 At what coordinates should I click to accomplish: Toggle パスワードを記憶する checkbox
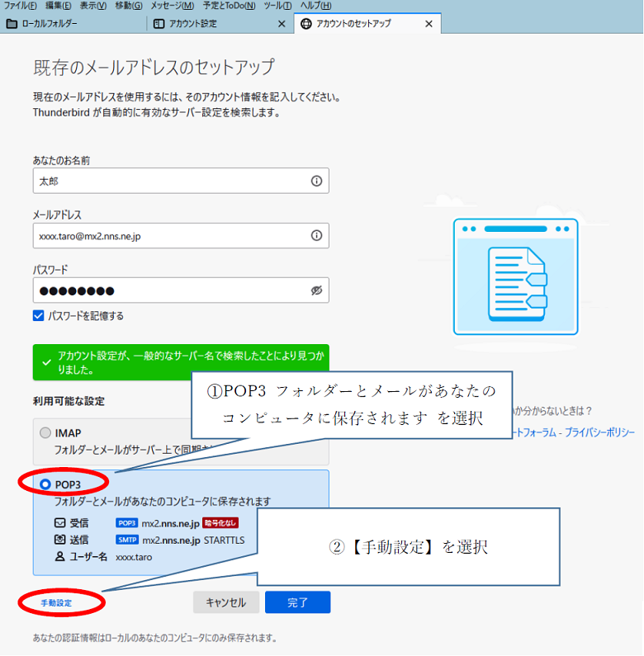pos(39,315)
